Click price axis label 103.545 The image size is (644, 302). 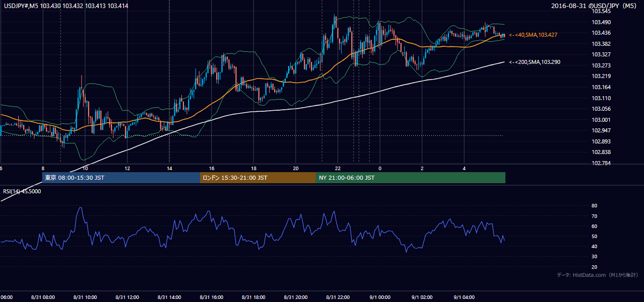(601, 11)
